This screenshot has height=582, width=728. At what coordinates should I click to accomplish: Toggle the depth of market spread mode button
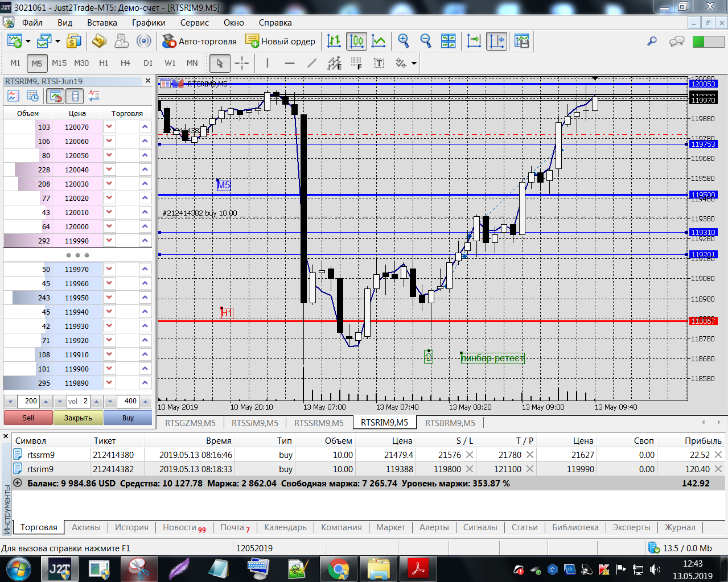[75, 96]
